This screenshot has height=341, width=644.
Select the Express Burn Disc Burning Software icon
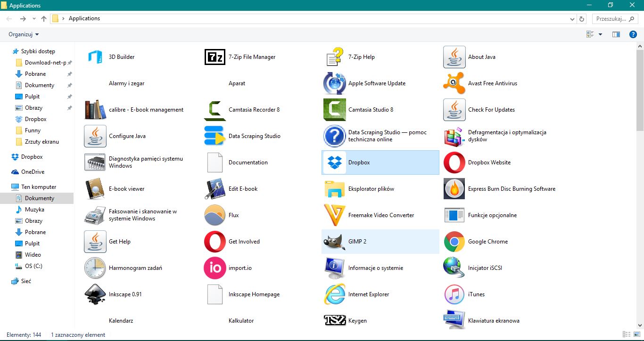tap(454, 189)
